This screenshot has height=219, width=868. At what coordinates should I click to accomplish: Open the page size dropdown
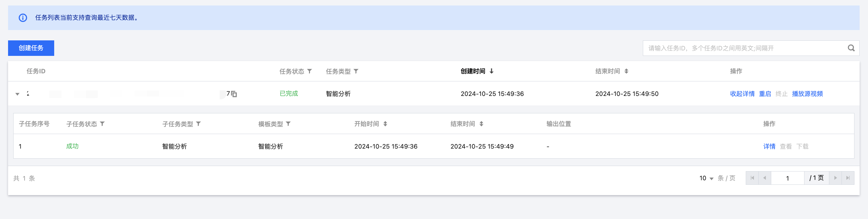(706, 178)
